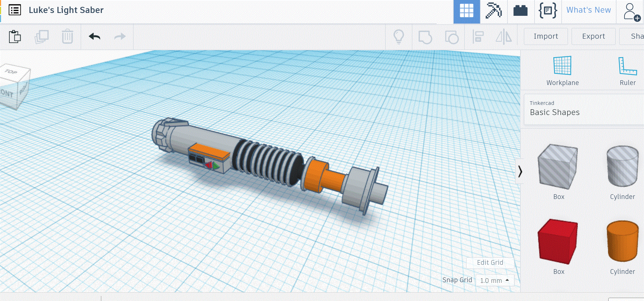644x301 pixels.
Task: Click the Export button
Action: (x=593, y=36)
